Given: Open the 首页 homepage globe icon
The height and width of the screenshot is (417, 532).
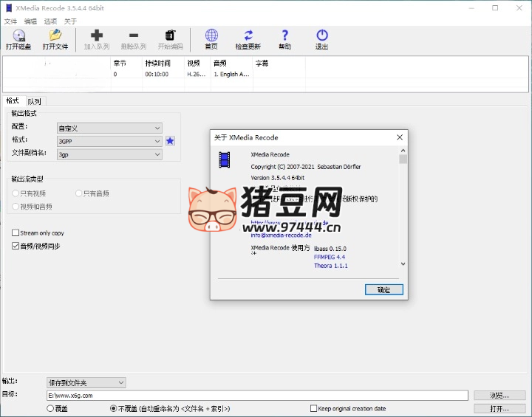Looking at the screenshot, I should click(211, 40).
